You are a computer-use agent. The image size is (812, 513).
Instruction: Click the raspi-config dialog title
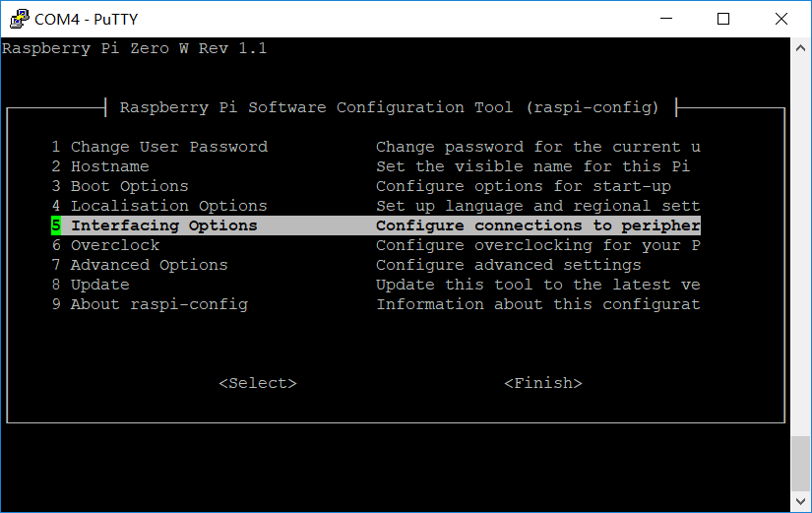click(x=389, y=107)
